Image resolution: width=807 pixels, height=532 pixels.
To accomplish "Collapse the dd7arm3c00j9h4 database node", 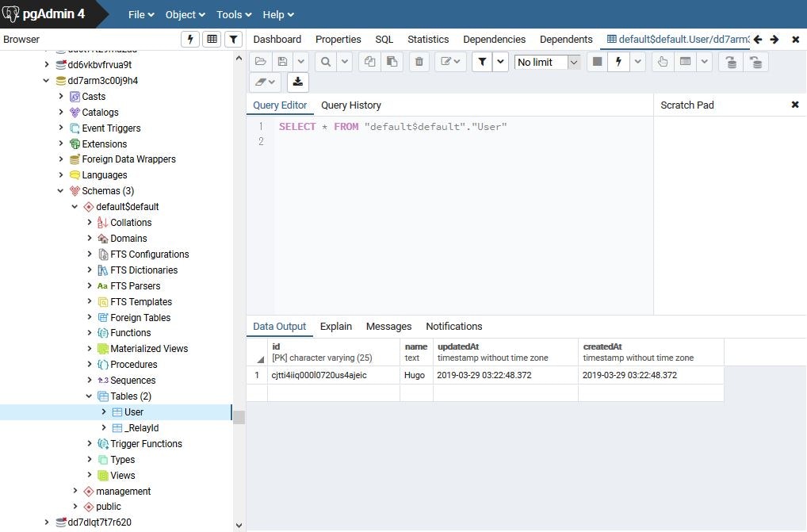I will 46,80.
